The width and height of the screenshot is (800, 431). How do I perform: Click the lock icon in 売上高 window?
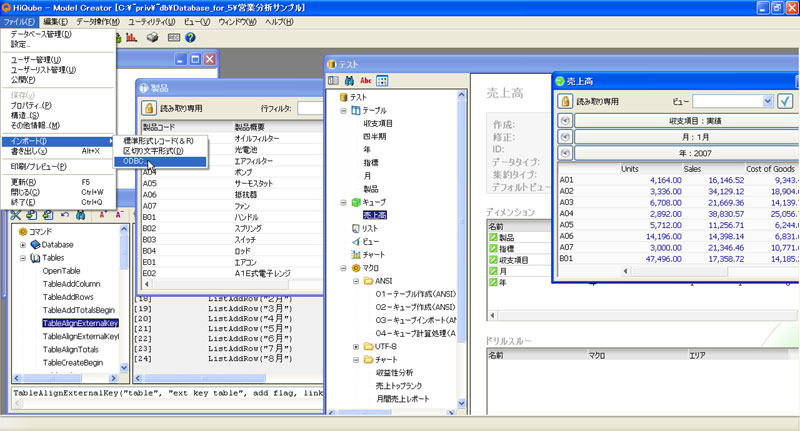tap(562, 101)
